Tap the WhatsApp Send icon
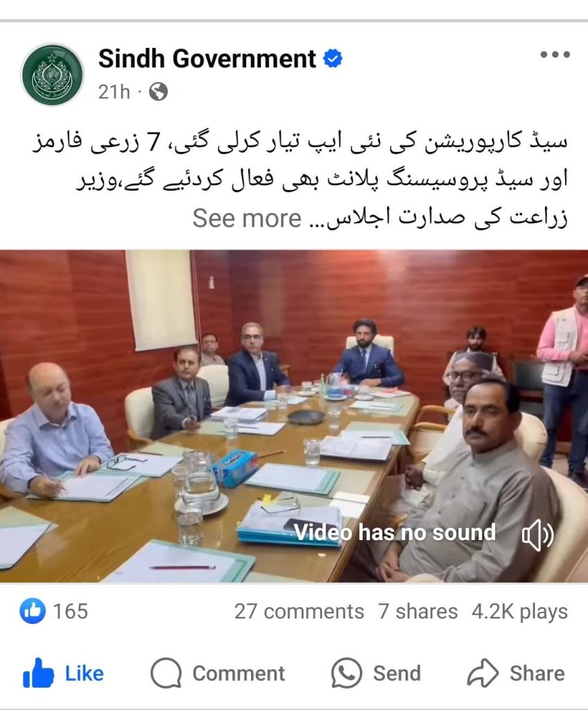This screenshot has width=588, height=710. coord(347,673)
